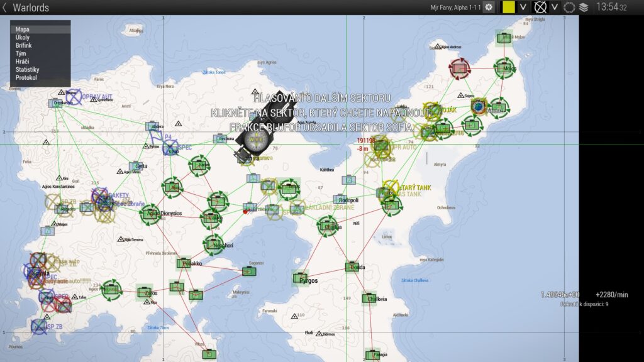The height and width of the screenshot is (362, 644).
Task: Click the gear icon next to player name
Action: tap(488, 8)
